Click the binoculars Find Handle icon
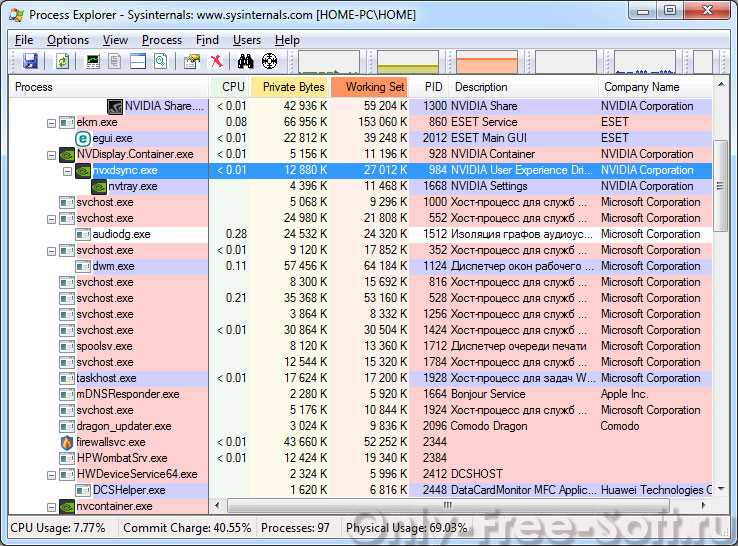The height and width of the screenshot is (546, 738). tap(245, 61)
